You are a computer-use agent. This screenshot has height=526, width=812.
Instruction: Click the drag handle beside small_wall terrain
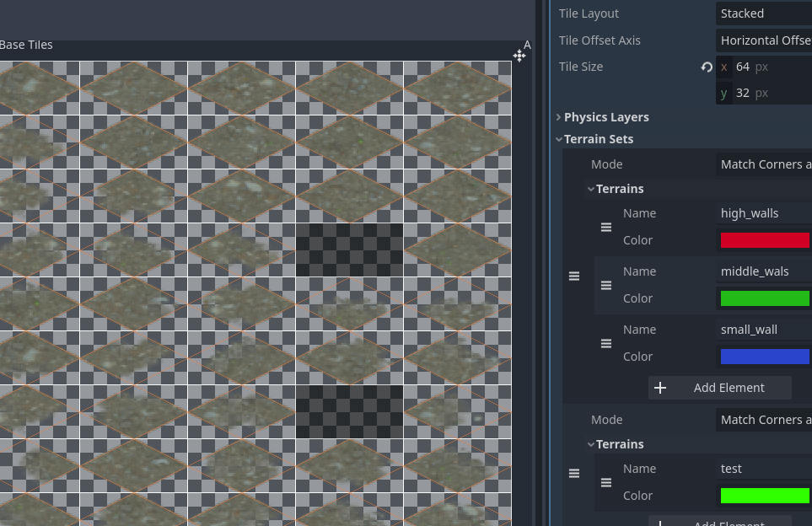605,344
